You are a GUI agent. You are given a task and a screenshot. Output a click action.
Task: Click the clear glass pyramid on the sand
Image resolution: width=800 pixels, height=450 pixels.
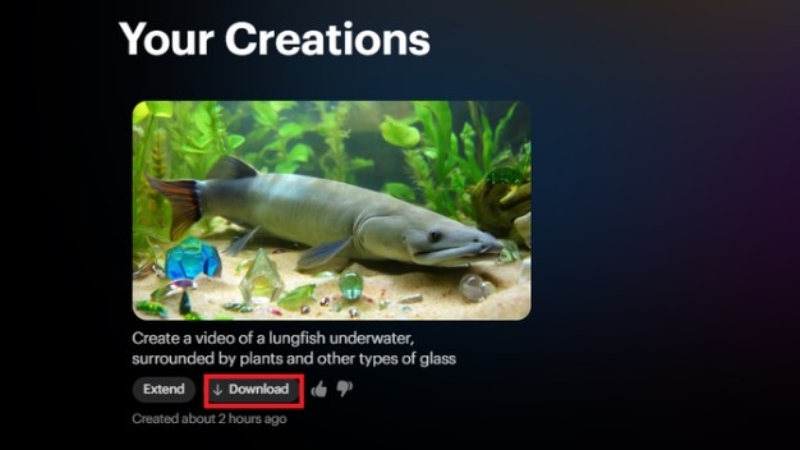coord(262,274)
